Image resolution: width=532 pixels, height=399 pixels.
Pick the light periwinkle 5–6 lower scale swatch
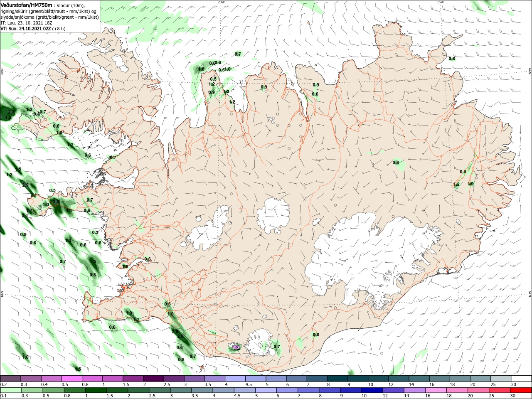tap(266, 390)
